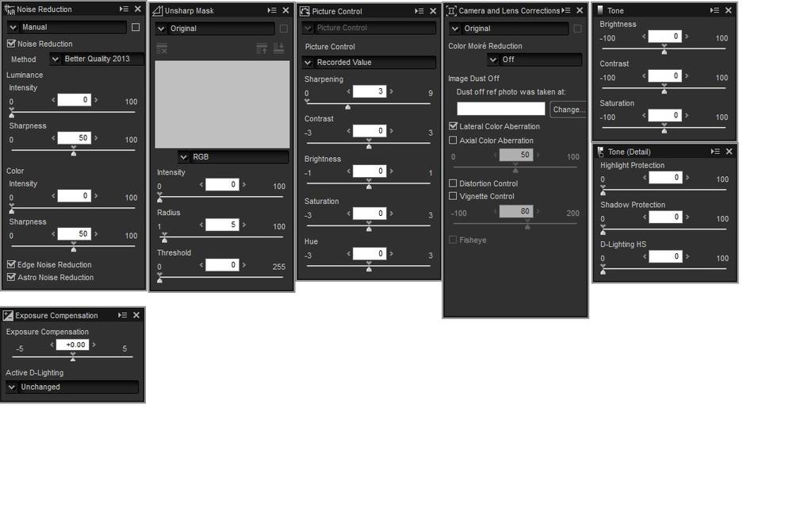
Task: Open the RGB channel dropdown in Unsharp Mask
Action: [233, 157]
